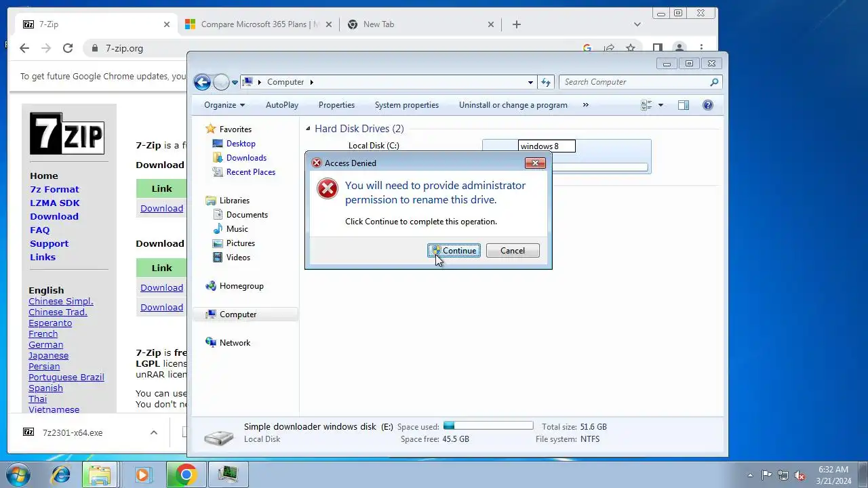Open Pictures library
The width and height of the screenshot is (868, 488).
[x=241, y=243]
